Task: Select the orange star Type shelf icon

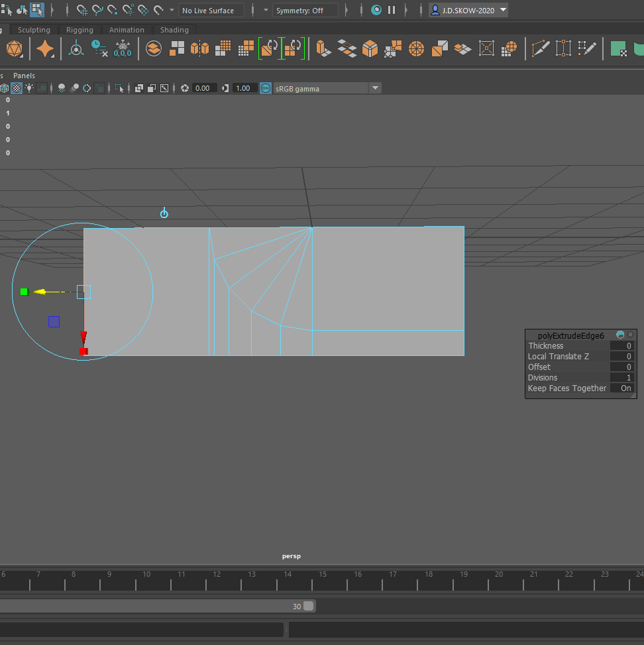Action: (45, 48)
